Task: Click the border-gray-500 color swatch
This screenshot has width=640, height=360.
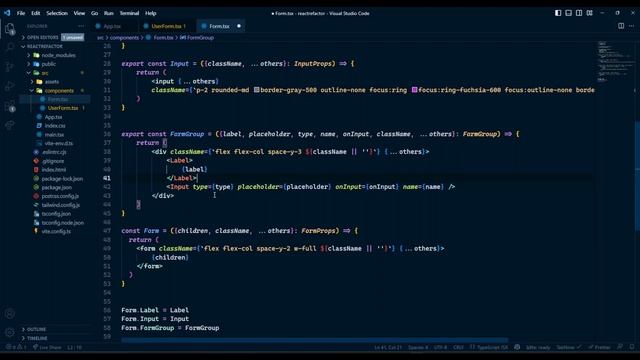Action: pos(256,90)
